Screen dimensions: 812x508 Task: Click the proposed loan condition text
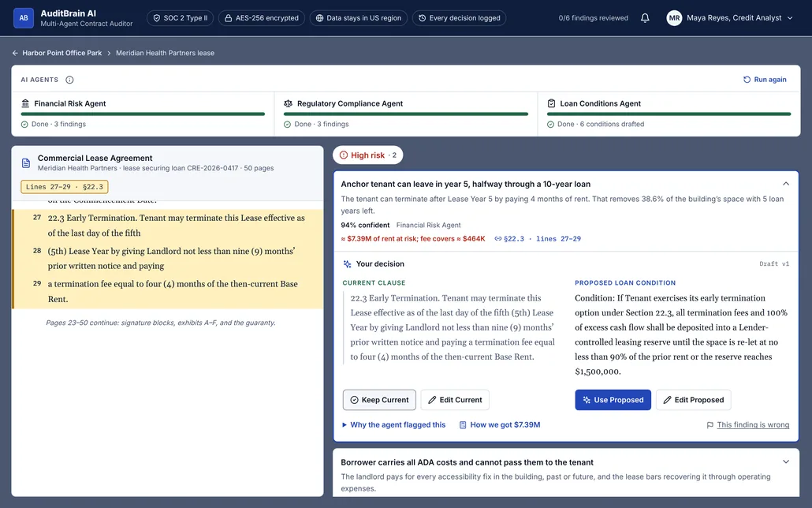pos(681,334)
